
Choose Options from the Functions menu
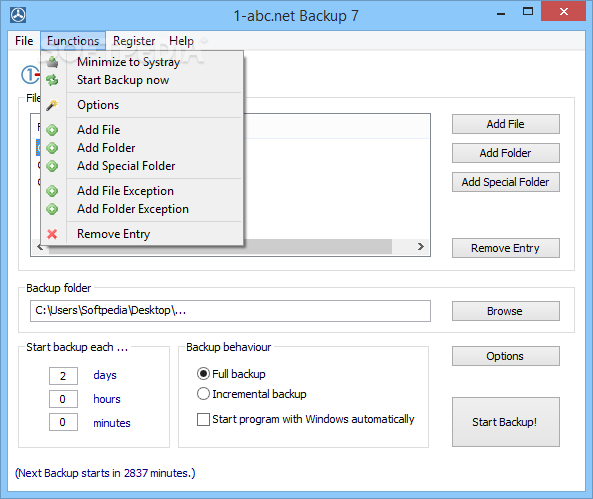[142, 105]
